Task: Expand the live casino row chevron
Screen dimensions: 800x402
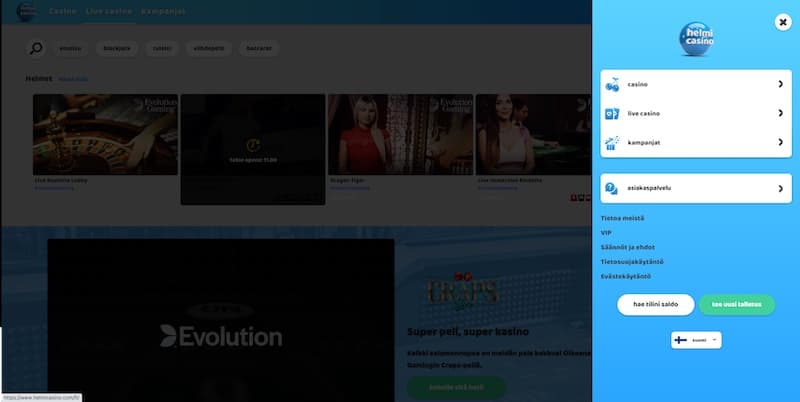Action: click(780, 113)
